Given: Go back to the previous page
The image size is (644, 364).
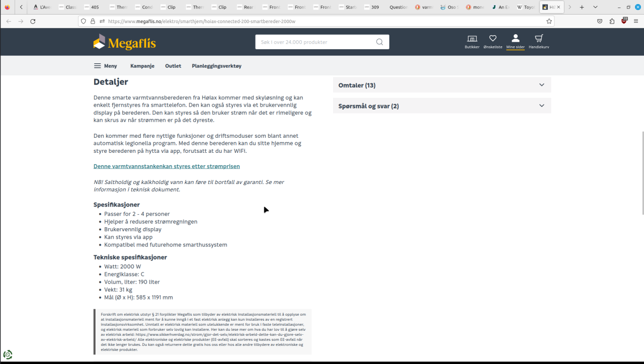Looking at the screenshot, I should click(x=9, y=21).
